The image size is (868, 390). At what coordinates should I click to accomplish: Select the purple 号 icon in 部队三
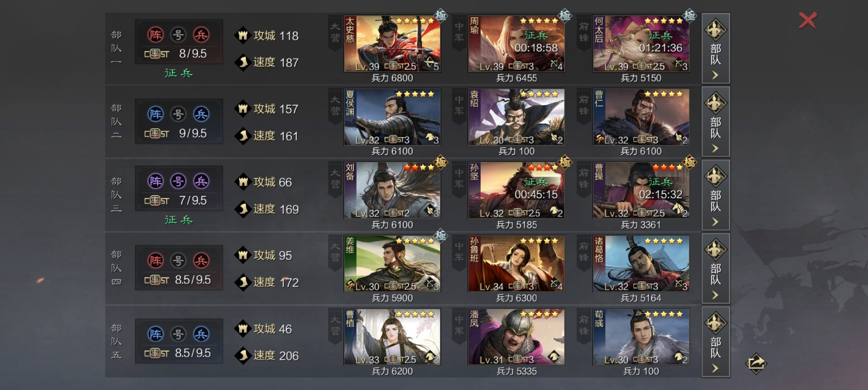click(x=178, y=181)
